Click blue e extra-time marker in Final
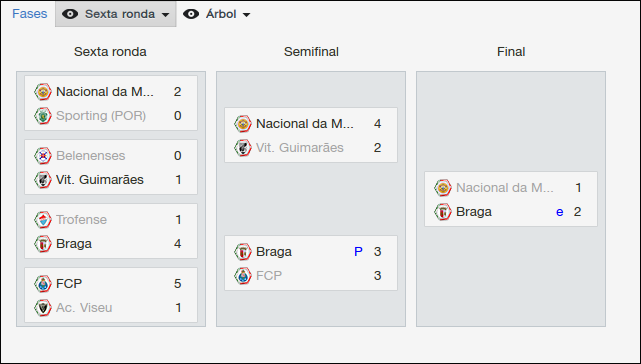This screenshot has width=641, height=364. [560, 212]
